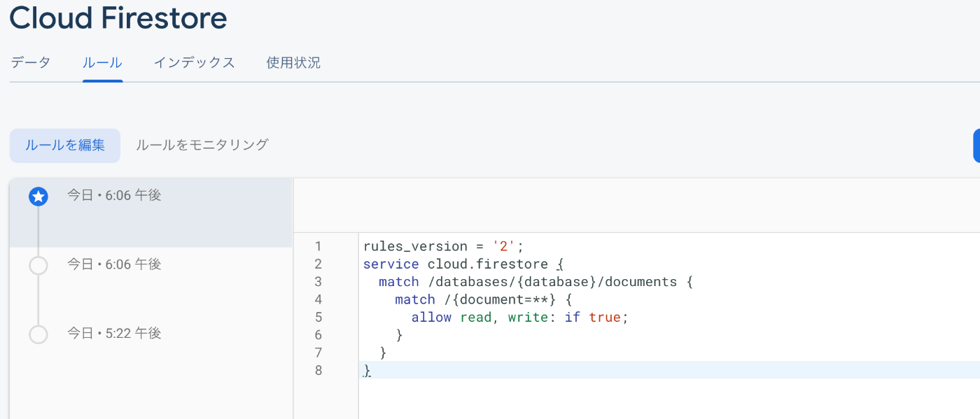Switch to ルールをモニタリング view
Image resolution: width=980 pixels, height=419 pixels.
[x=202, y=145]
